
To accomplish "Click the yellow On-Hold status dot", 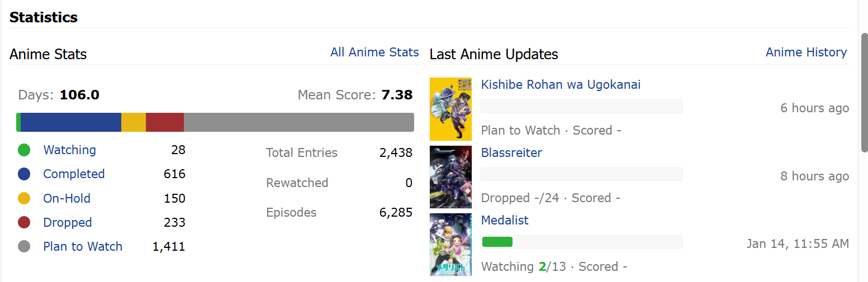I will pos(24,198).
